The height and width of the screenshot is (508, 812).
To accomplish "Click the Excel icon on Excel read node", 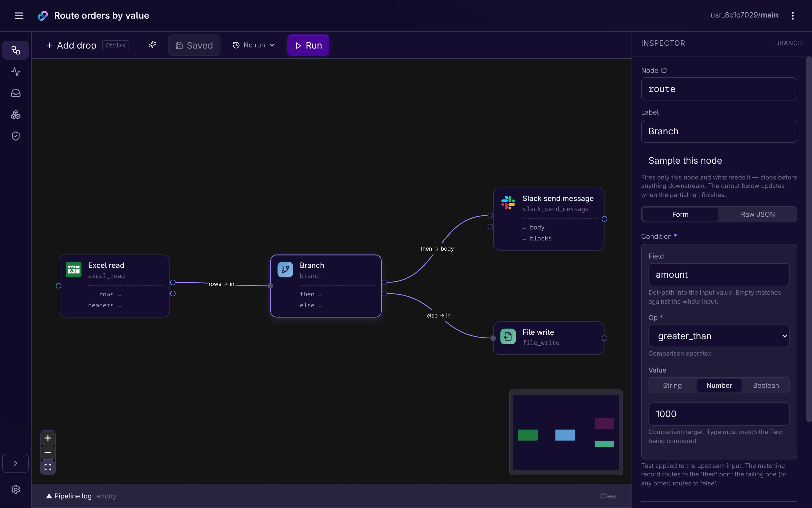I will coord(74,270).
